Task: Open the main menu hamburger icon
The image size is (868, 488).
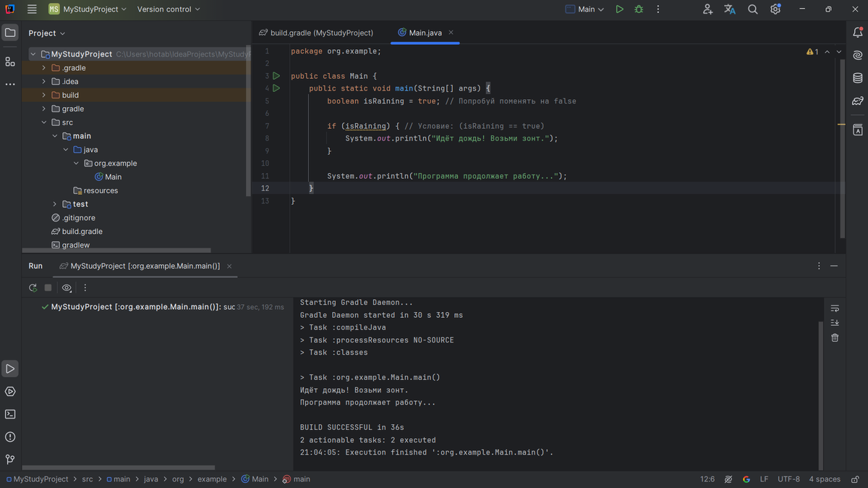Action: [32, 9]
